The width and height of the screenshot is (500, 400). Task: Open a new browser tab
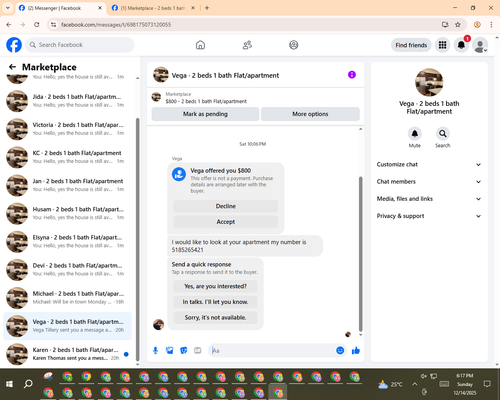pyautogui.click(x=207, y=8)
